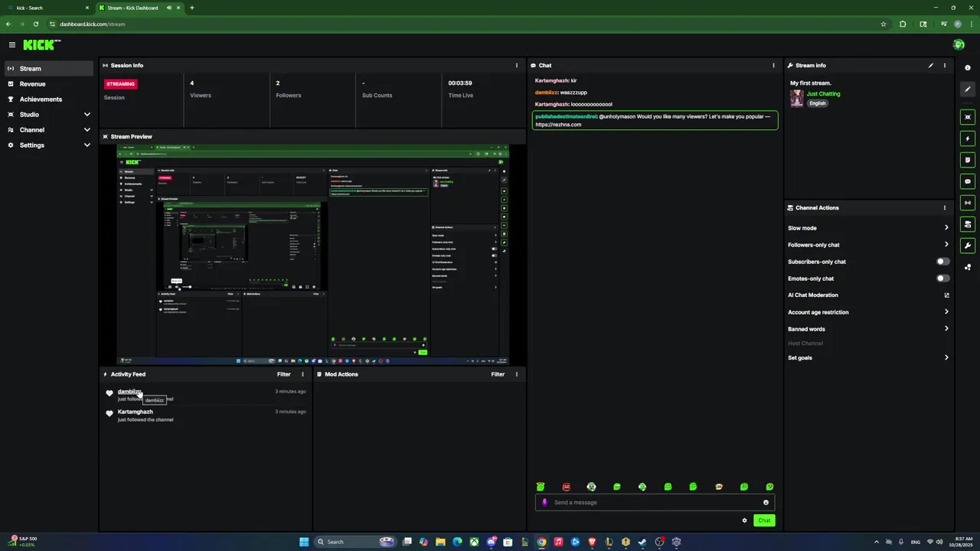The image size is (980, 551).
Task: Open the emoji picker in the message box
Action: pos(766,503)
